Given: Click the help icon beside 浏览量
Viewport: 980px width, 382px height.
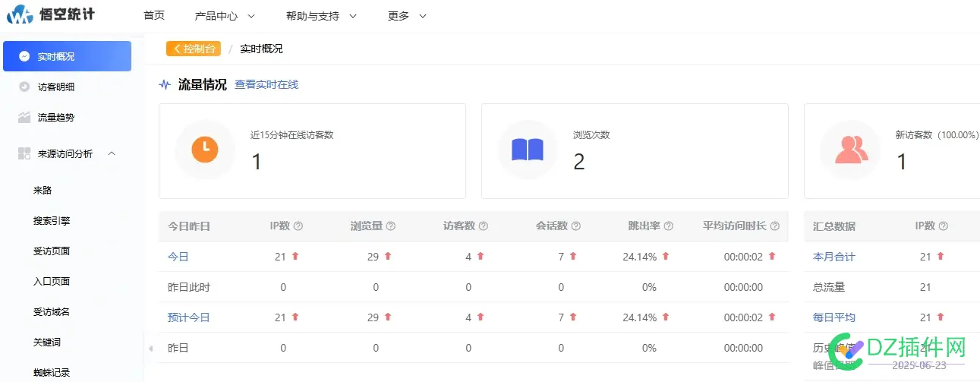Looking at the screenshot, I should (x=391, y=226).
